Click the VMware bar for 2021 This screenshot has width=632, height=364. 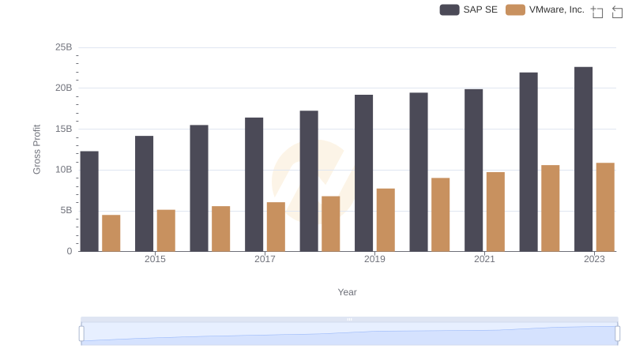[496, 212]
